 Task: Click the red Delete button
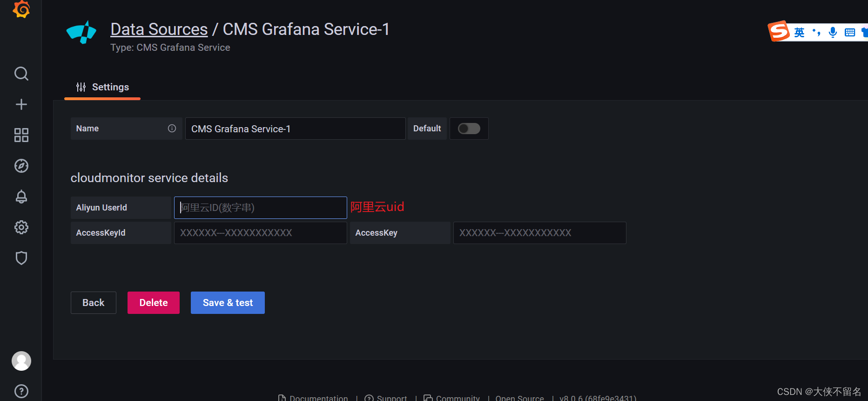pyautogui.click(x=154, y=303)
